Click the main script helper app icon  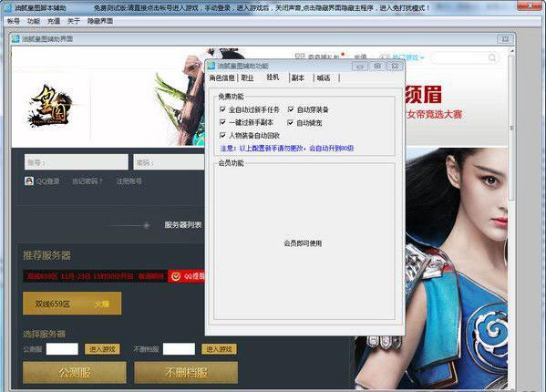[7, 7]
